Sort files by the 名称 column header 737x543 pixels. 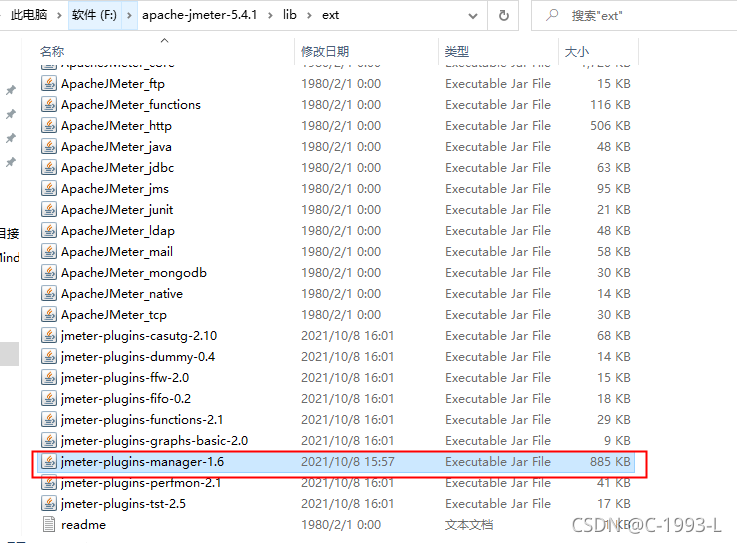click(x=52, y=51)
